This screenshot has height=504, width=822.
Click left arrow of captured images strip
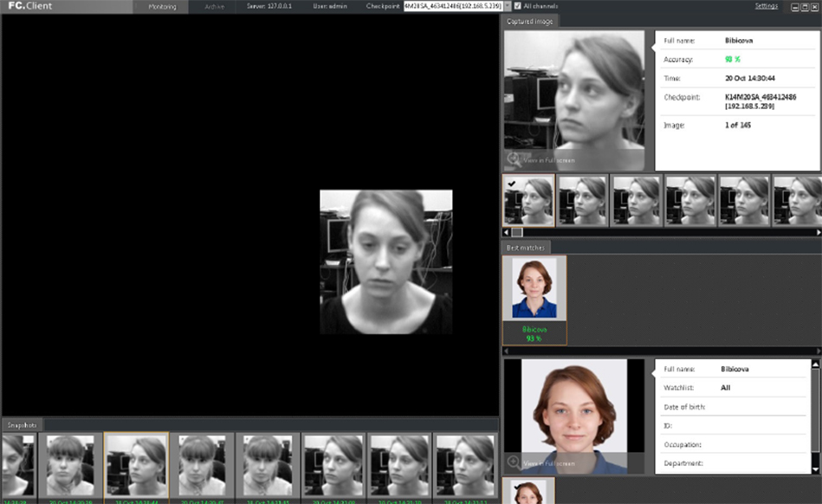(506, 232)
